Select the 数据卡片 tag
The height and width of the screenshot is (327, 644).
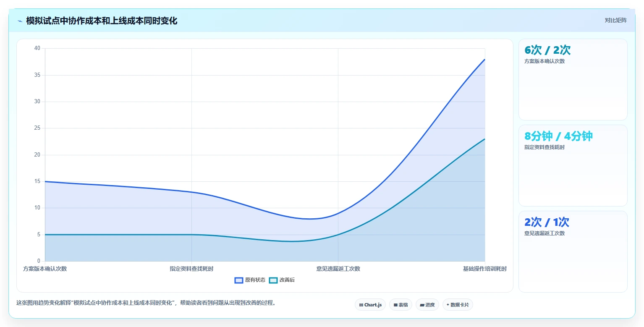(x=458, y=305)
